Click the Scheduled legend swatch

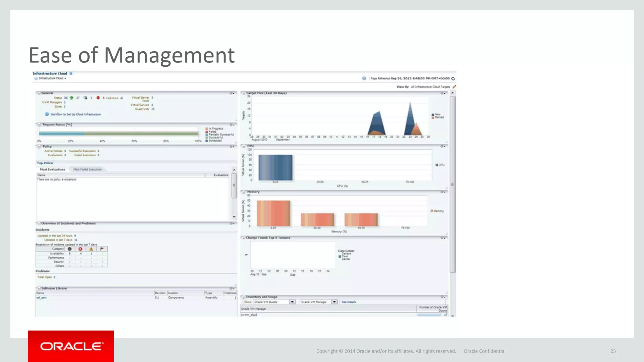[207, 141]
